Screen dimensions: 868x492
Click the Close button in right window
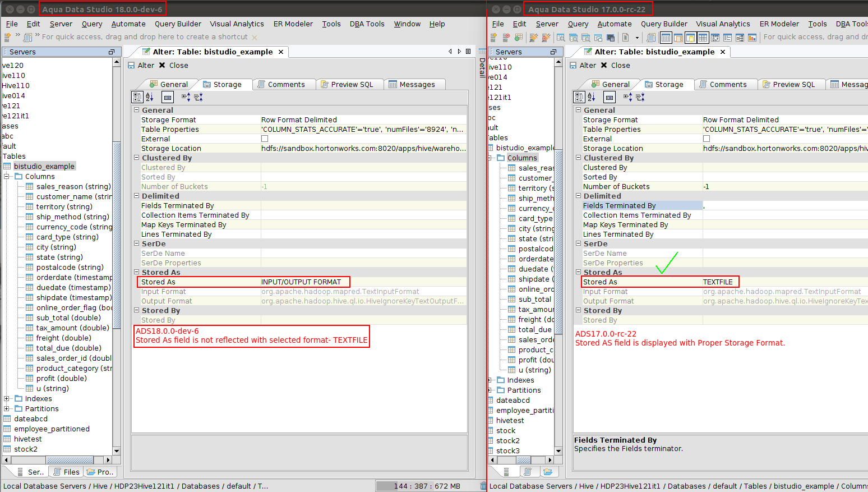[616, 66]
